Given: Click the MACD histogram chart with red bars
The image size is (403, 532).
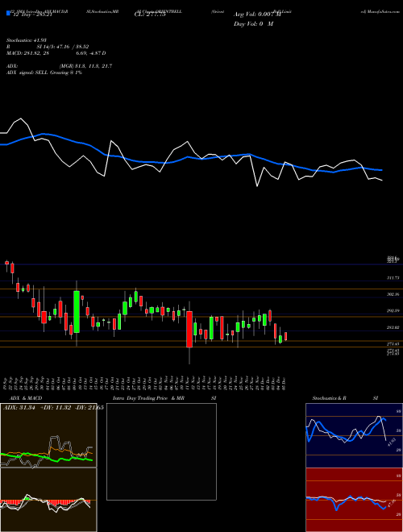Looking at the screenshot, I should pos(48,500).
